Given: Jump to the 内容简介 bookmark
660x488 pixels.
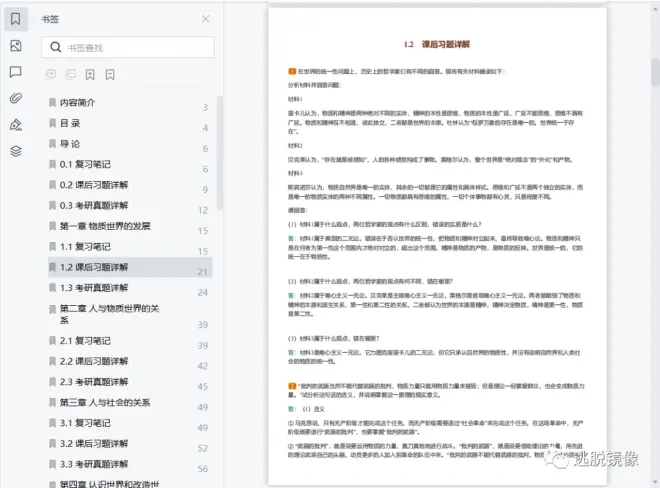Looking at the screenshot, I should pos(78,103).
